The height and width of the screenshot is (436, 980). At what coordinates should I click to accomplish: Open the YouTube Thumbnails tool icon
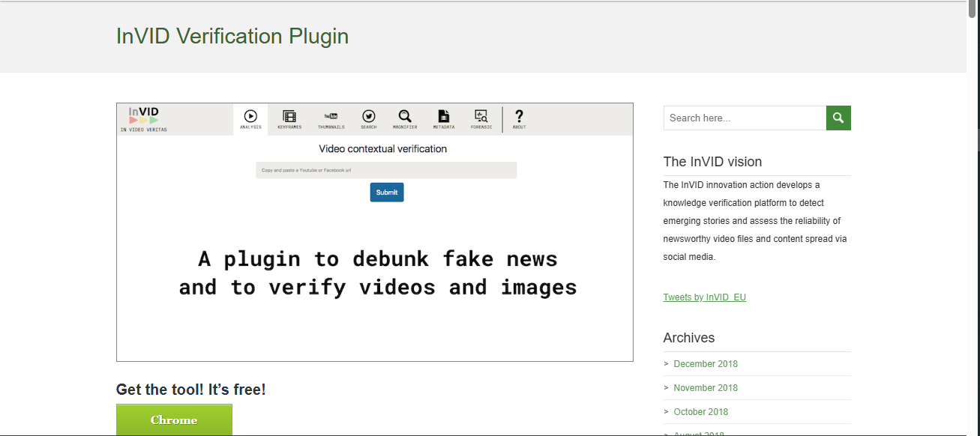coord(331,116)
